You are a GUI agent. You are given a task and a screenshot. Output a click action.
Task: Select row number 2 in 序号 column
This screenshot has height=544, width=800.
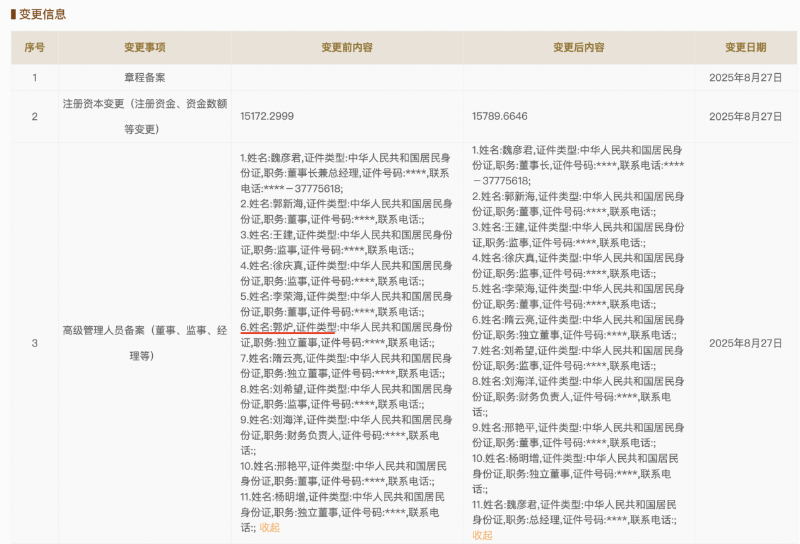click(35, 116)
